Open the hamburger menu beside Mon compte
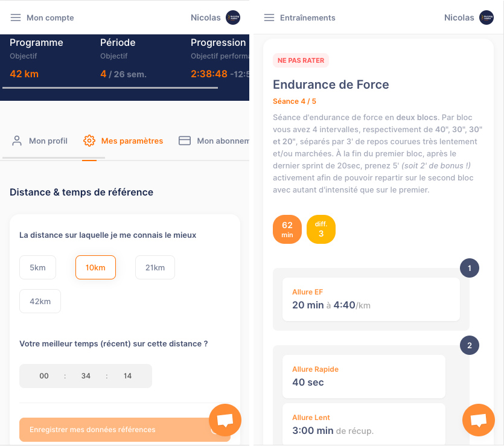Viewport: 504px width, 446px height. coord(16,18)
